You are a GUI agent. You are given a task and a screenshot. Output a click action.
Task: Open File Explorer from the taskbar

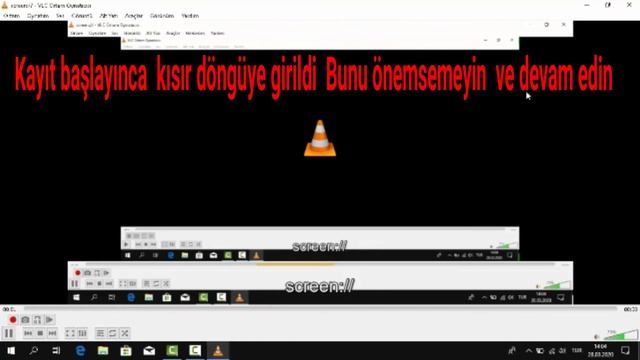103,351
